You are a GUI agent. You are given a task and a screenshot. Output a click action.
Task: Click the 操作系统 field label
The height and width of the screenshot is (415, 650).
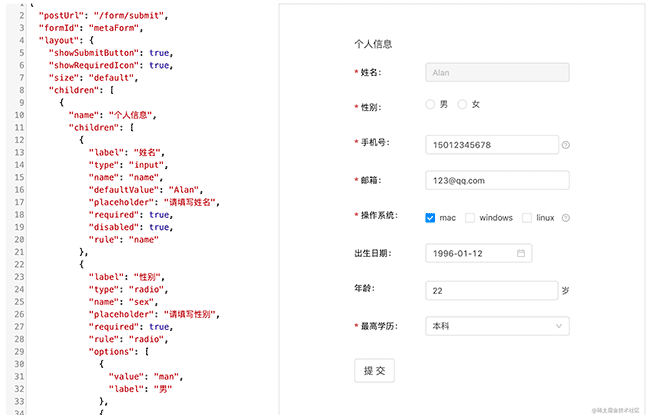379,215
